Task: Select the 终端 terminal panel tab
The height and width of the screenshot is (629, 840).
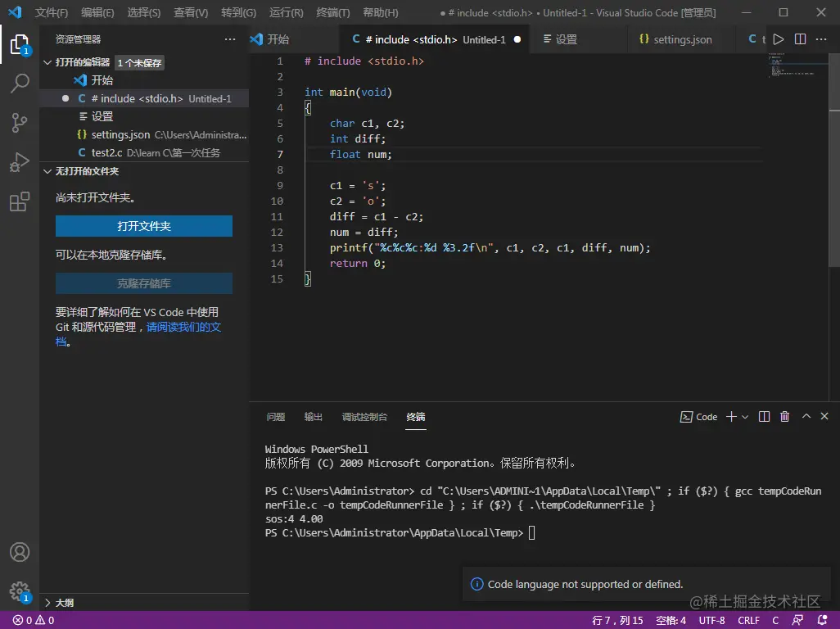Action: [416, 417]
